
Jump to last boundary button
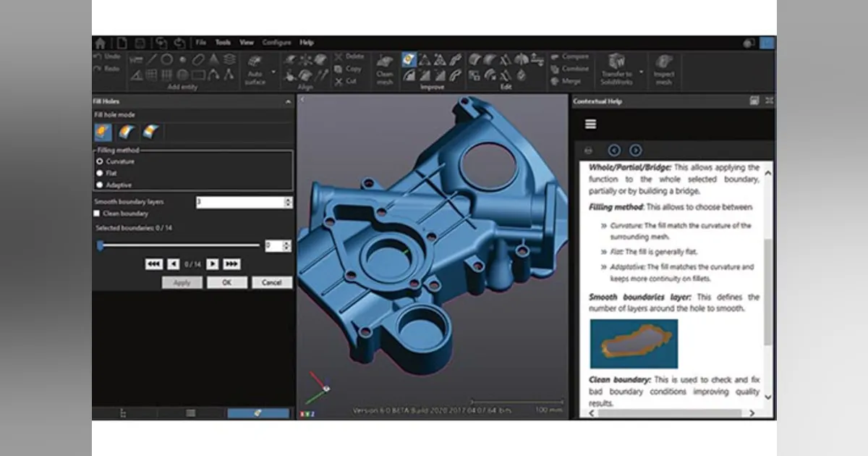[x=231, y=264]
